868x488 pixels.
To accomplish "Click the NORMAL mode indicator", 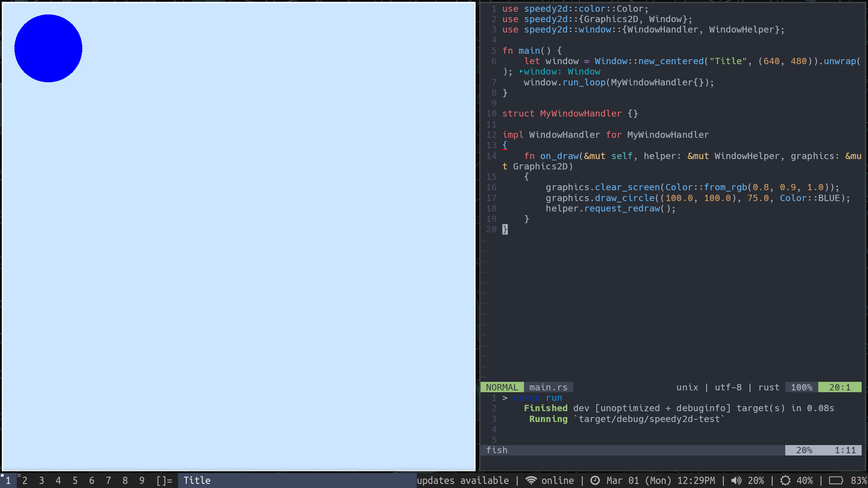I will (x=502, y=387).
